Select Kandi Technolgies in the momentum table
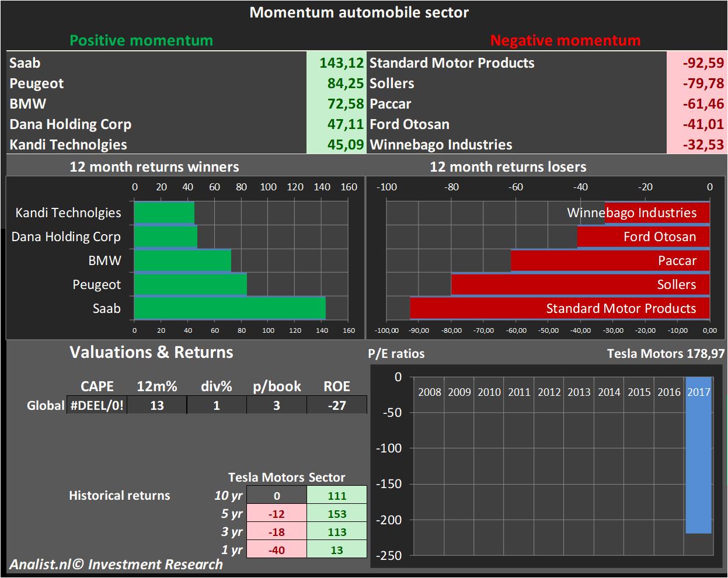 pos(68,145)
